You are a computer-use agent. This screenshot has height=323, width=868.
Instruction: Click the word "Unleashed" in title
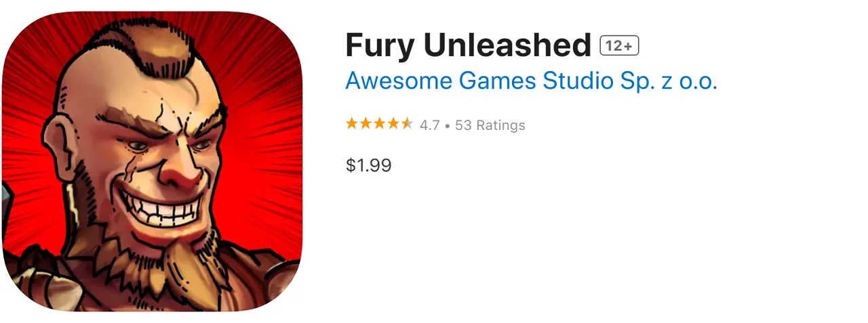(x=508, y=45)
